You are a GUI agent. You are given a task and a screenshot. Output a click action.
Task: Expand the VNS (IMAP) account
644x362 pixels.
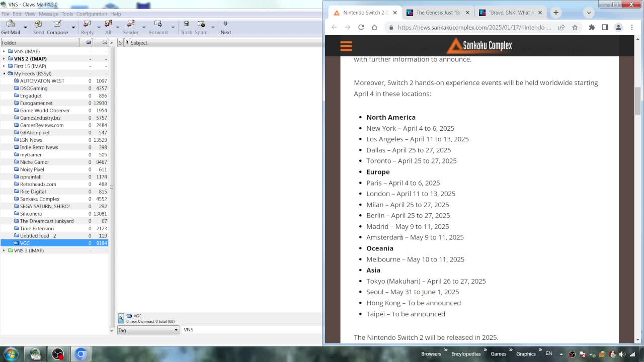point(4,51)
